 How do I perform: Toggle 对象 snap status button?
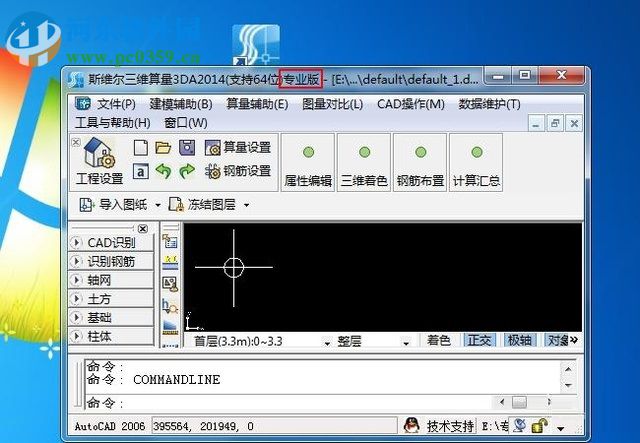coord(558,341)
